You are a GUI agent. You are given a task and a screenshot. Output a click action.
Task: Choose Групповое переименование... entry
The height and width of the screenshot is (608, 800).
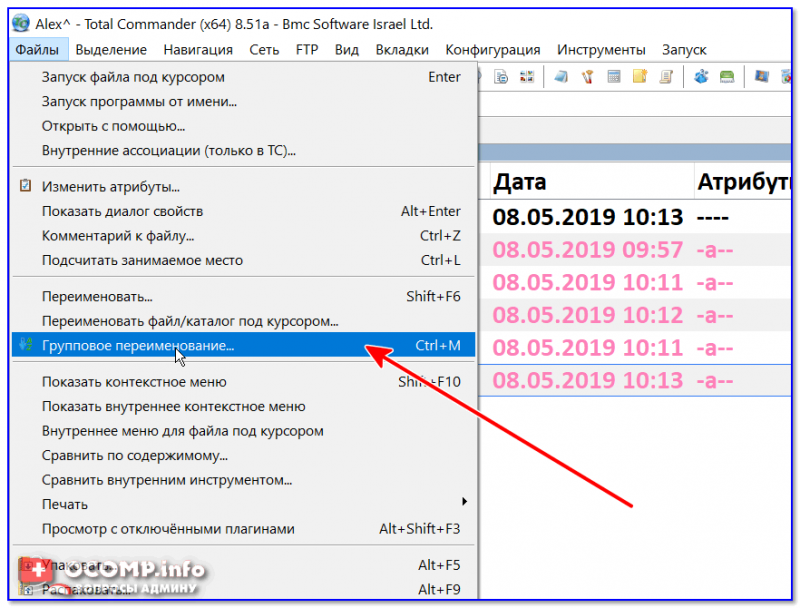click(x=243, y=345)
